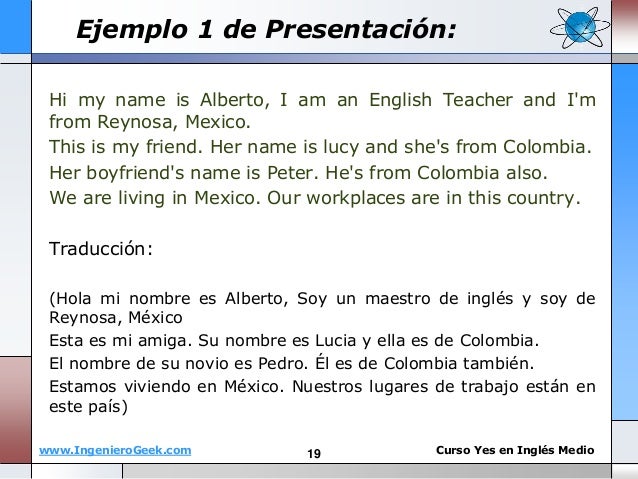Click the Curso Yes en Inglés Medio footer
Screen dimensions: 638x479
pos(515,450)
